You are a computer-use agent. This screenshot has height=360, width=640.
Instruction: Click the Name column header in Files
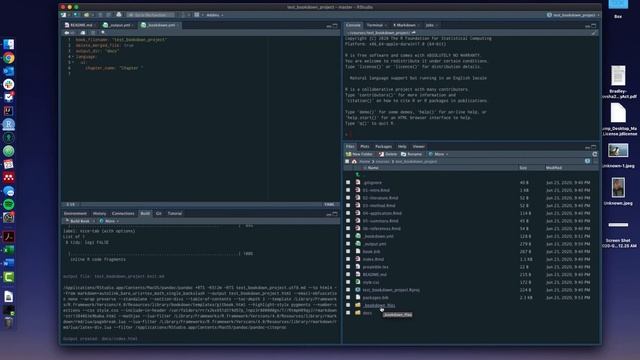click(373, 168)
